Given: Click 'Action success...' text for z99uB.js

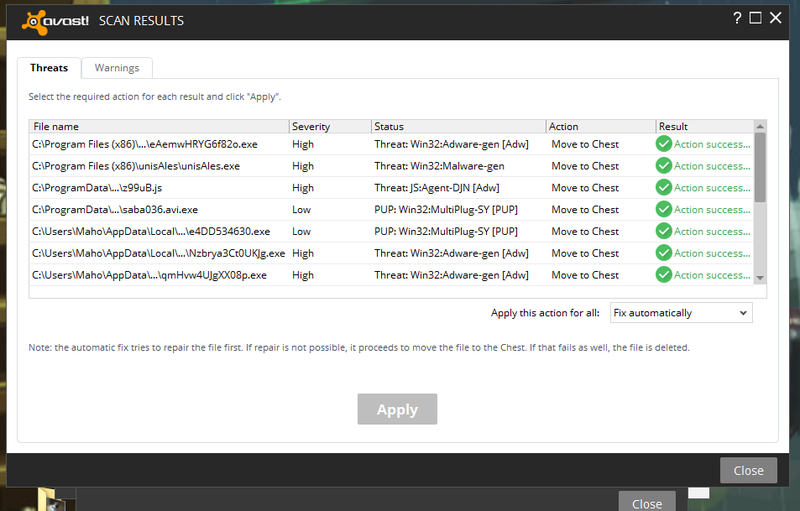Looking at the screenshot, I should pyautogui.click(x=712, y=188).
